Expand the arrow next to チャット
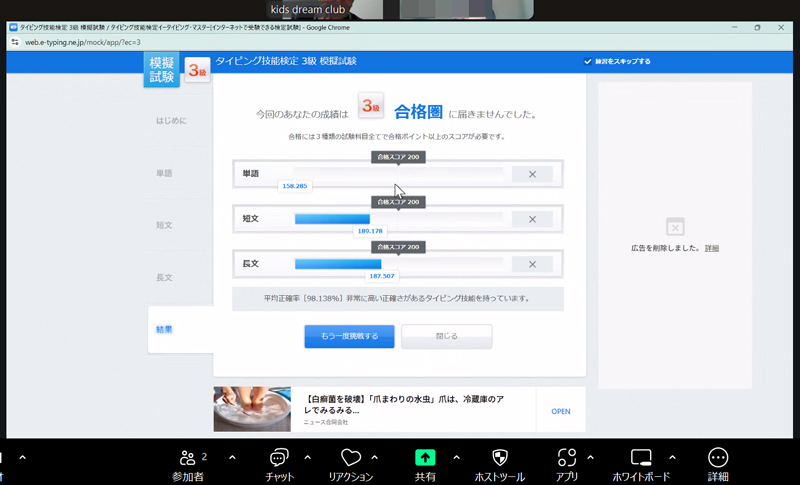This screenshot has width=800, height=485. point(307,457)
